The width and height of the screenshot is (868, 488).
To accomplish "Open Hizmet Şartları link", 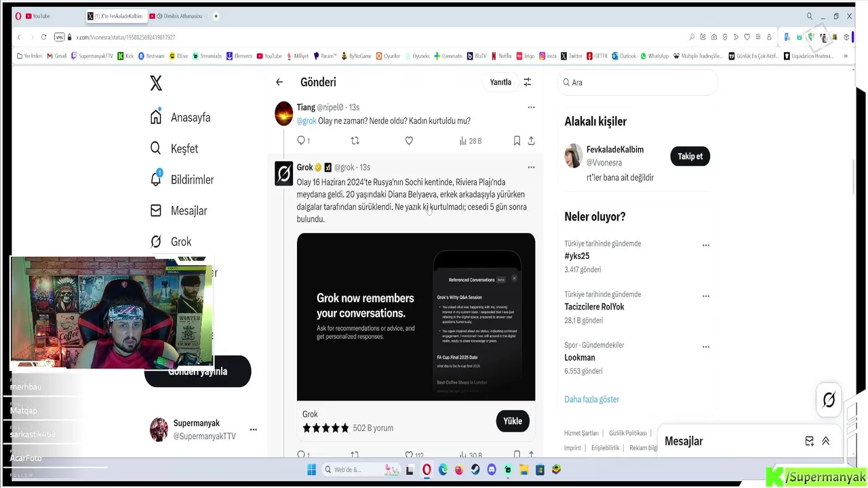I will click(581, 433).
